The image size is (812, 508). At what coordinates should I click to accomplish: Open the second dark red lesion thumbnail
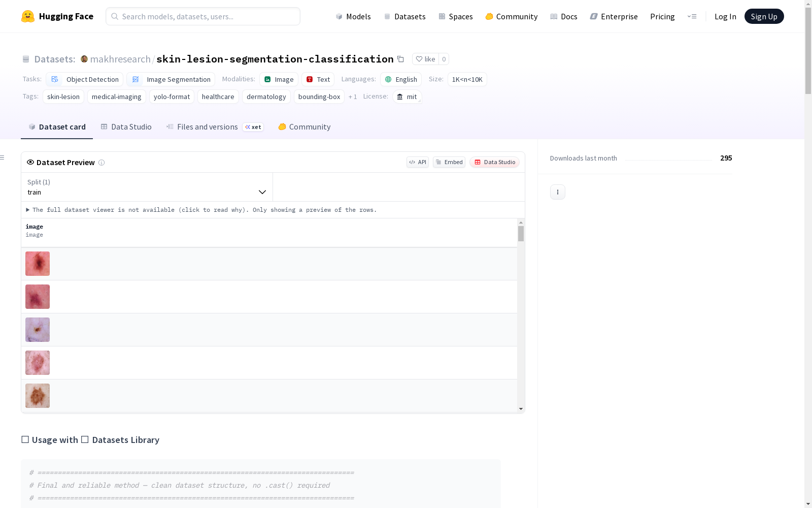pos(38,297)
